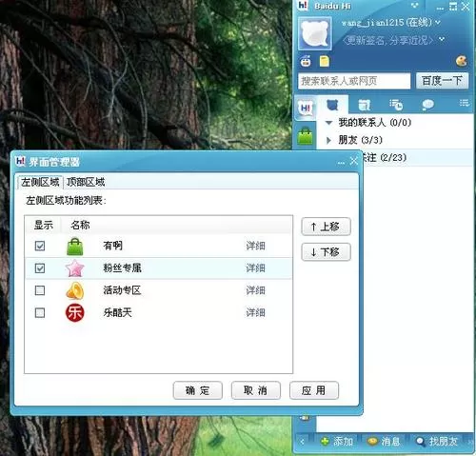476x456 pixels.
Task: Open the green shopping bag sidebar icon in Baidu Hi
Action: 305,136
